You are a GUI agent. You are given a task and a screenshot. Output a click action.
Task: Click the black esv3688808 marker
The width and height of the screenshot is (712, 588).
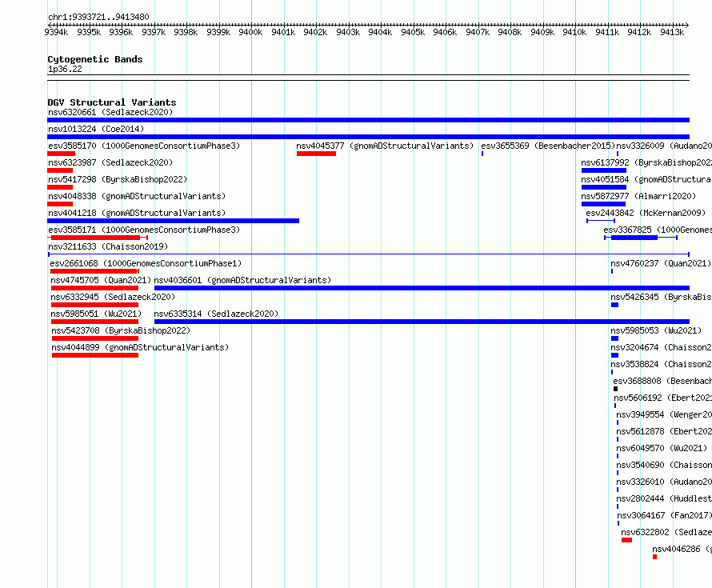coord(616,389)
